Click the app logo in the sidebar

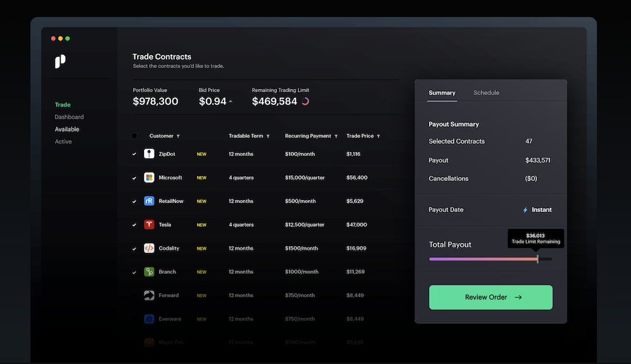60,61
